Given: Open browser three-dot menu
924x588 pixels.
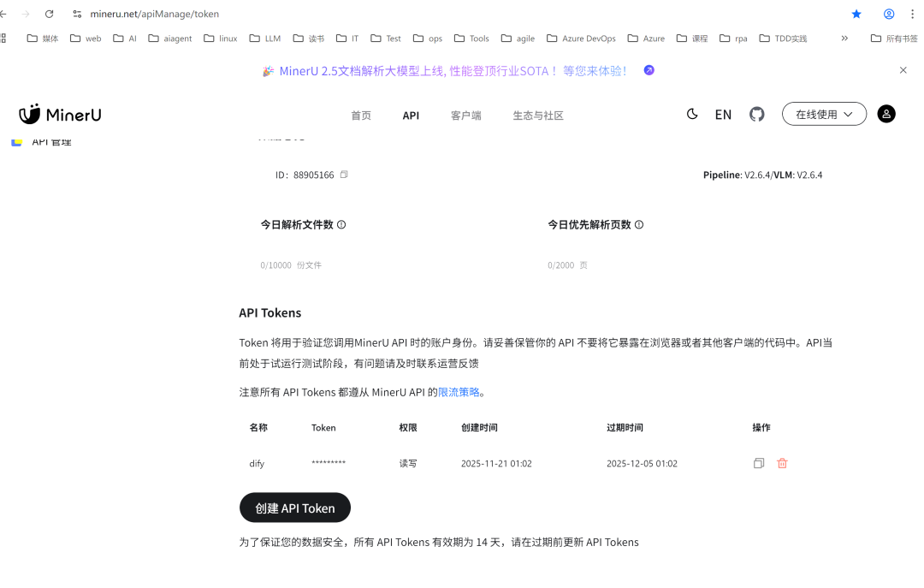Looking at the screenshot, I should pyautogui.click(x=912, y=14).
